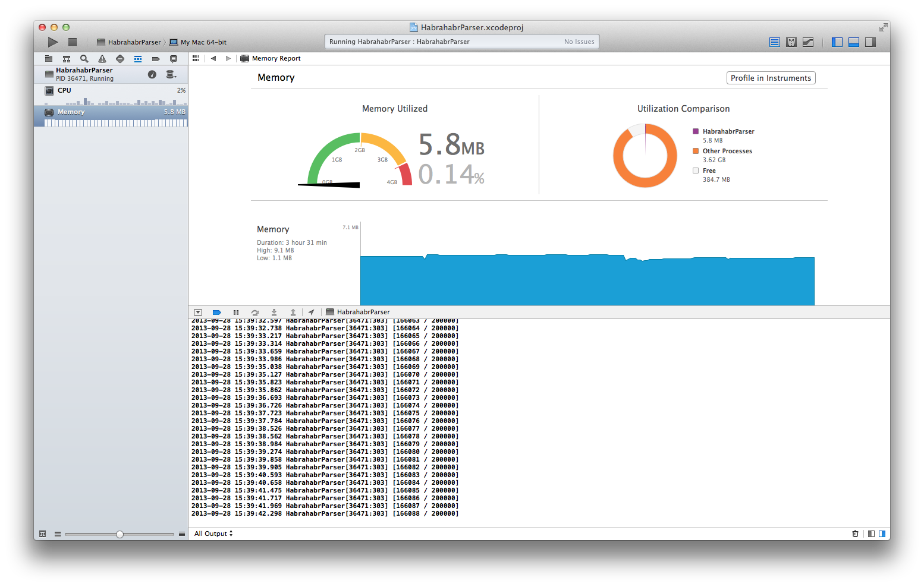This screenshot has width=924, height=587.
Task: Switch to the Assistant editor tuxedo icon
Action: [x=791, y=42]
